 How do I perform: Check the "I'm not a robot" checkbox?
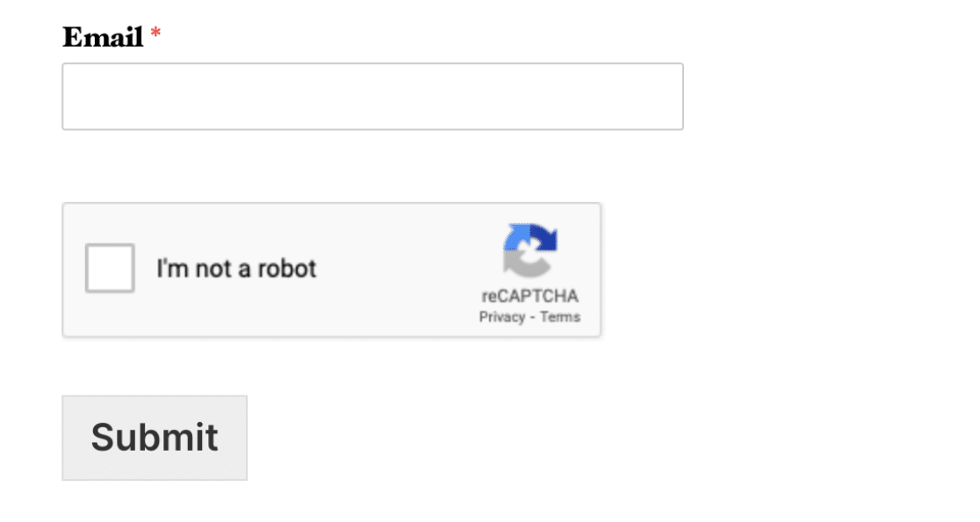pyautogui.click(x=110, y=268)
